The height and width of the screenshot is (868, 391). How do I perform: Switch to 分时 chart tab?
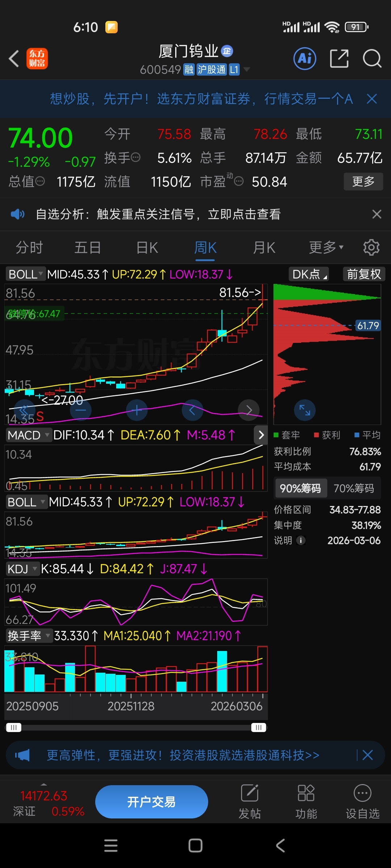[29, 248]
